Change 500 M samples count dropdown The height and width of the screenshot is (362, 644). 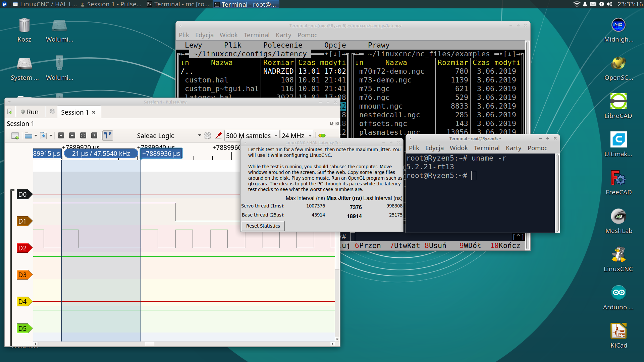click(252, 135)
